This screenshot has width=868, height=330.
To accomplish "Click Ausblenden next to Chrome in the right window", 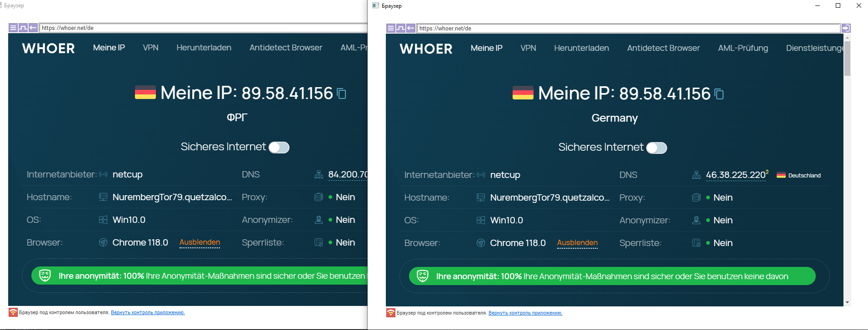I will 577,243.
